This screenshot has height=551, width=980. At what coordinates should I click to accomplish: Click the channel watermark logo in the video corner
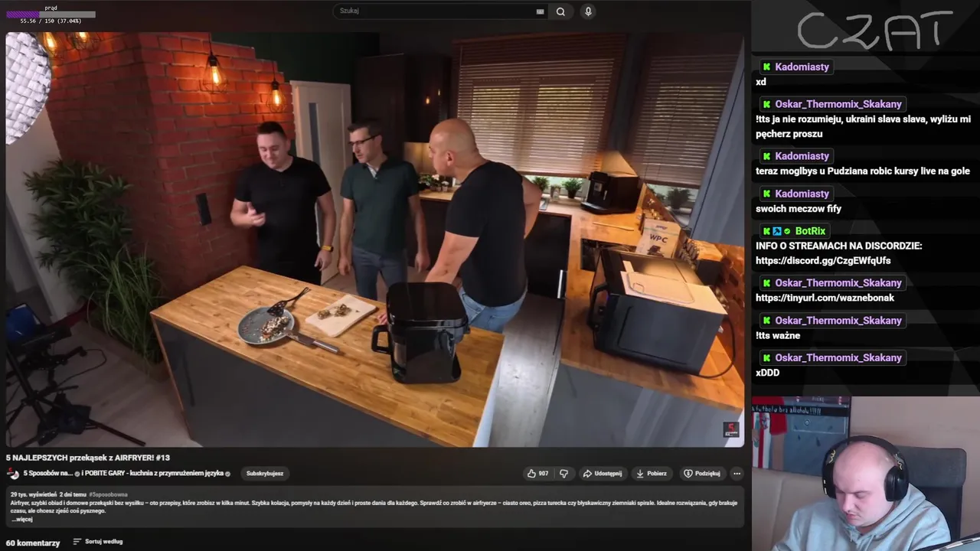coord(730,429)
